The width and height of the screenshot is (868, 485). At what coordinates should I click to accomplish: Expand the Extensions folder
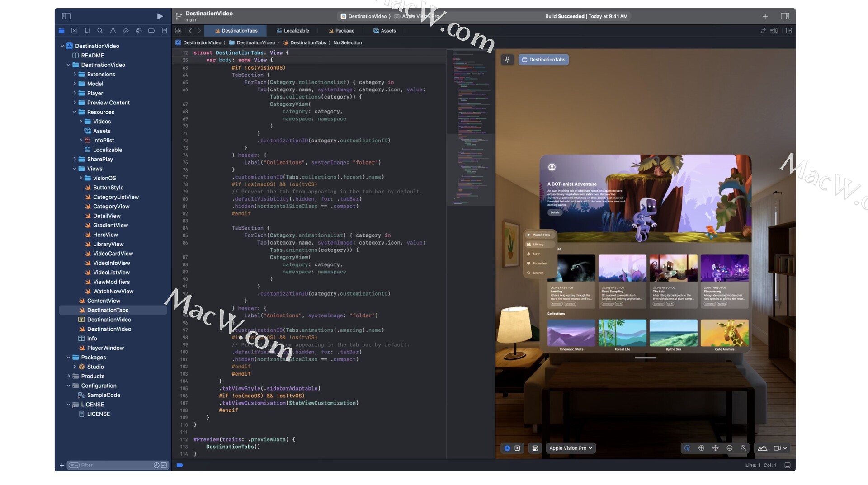click(75, 74)
